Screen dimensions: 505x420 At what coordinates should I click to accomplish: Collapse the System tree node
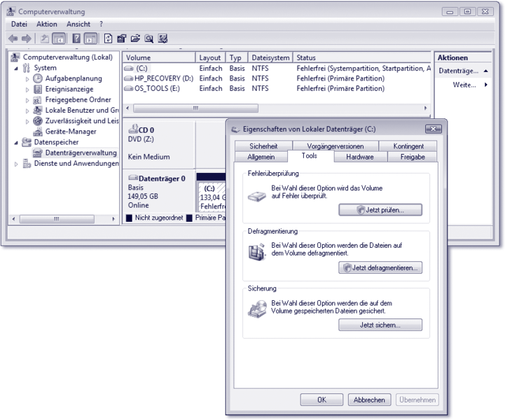(x=16, y=68)
